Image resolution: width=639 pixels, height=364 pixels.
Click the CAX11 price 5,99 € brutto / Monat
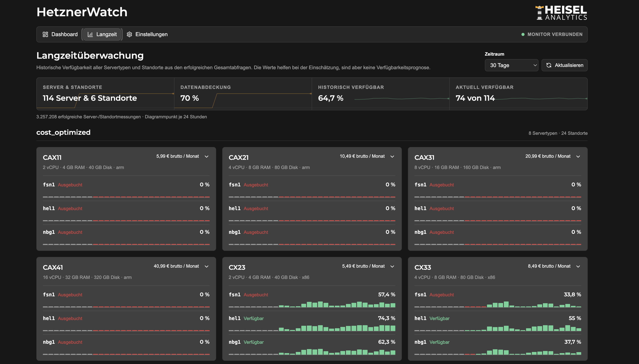click(x=177, y=156)
